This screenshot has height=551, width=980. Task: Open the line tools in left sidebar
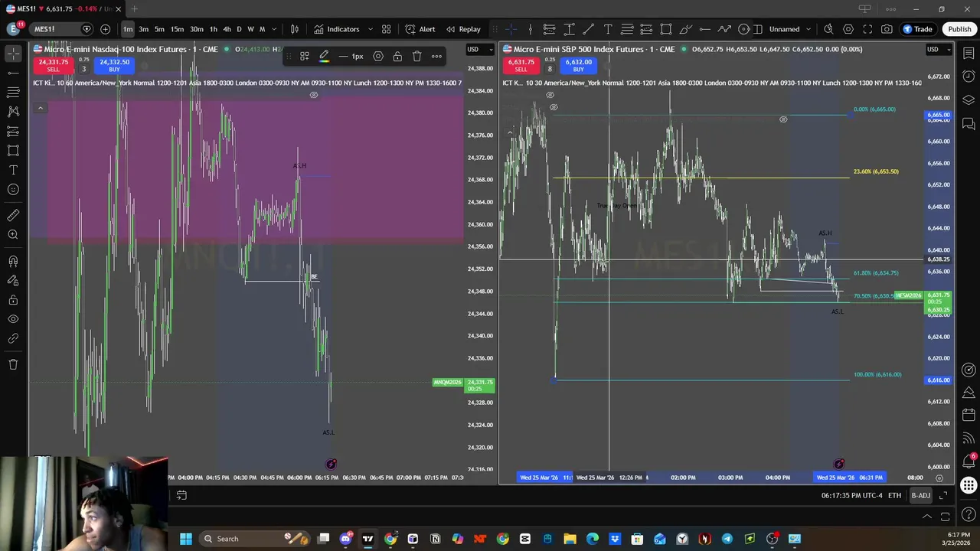click(x=13, y=73)
